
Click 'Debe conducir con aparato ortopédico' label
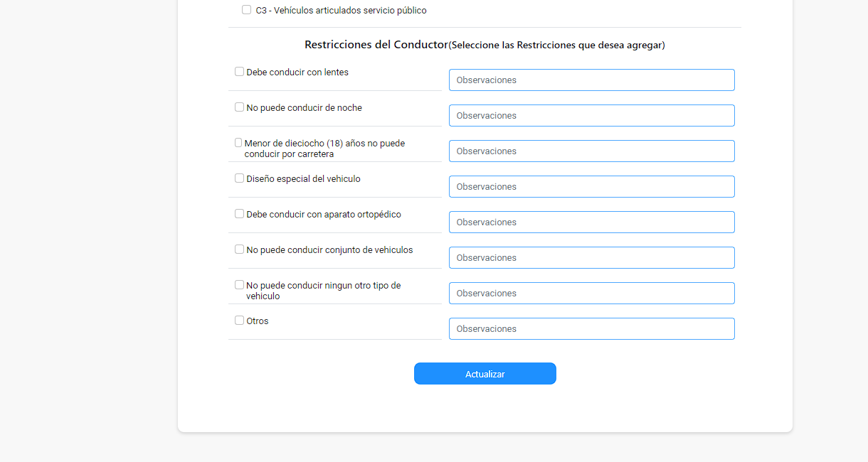pos(324,215)
